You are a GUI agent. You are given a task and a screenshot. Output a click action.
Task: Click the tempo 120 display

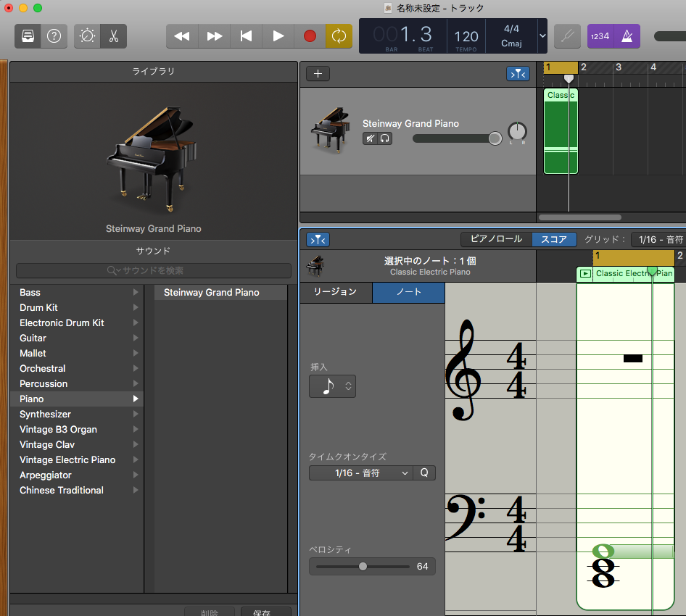466,36
